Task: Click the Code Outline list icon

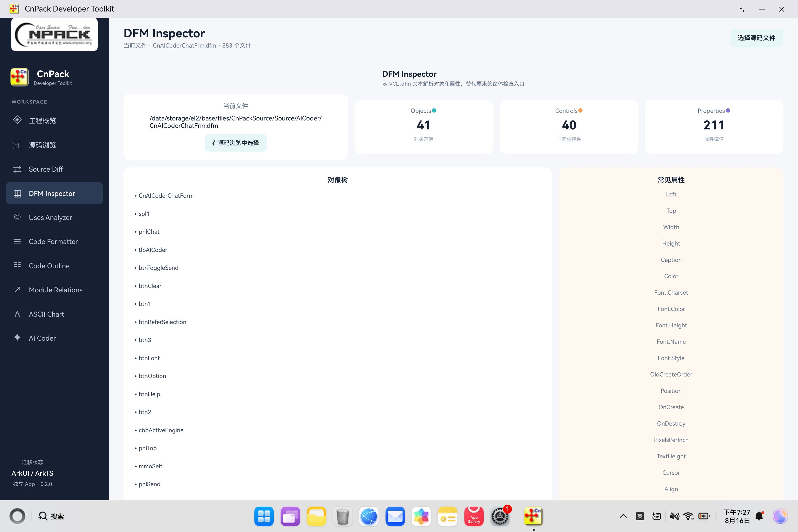Action: click(17, 265)
